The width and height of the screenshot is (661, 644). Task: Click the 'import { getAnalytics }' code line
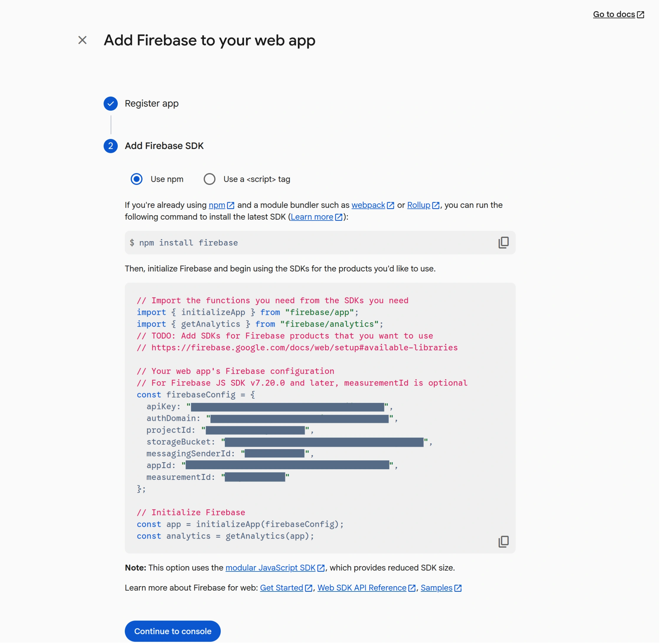(x=261, y=325)
